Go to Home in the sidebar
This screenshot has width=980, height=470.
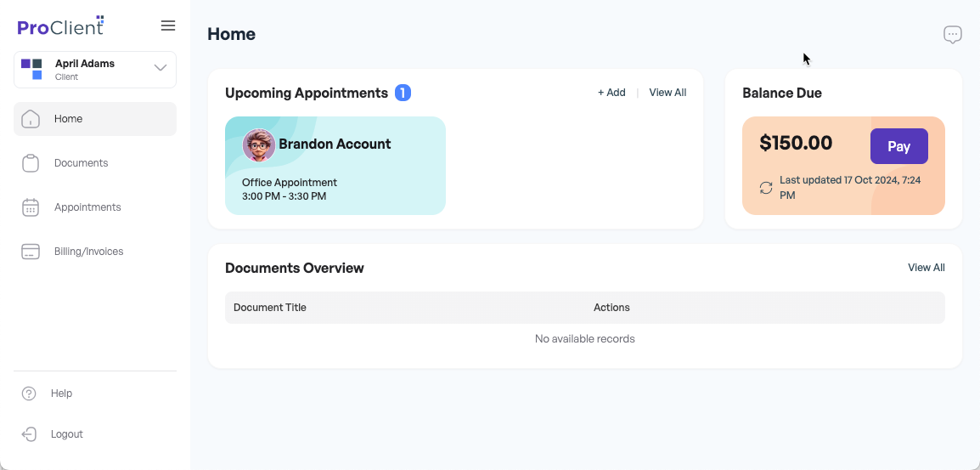tap(95, 119)
